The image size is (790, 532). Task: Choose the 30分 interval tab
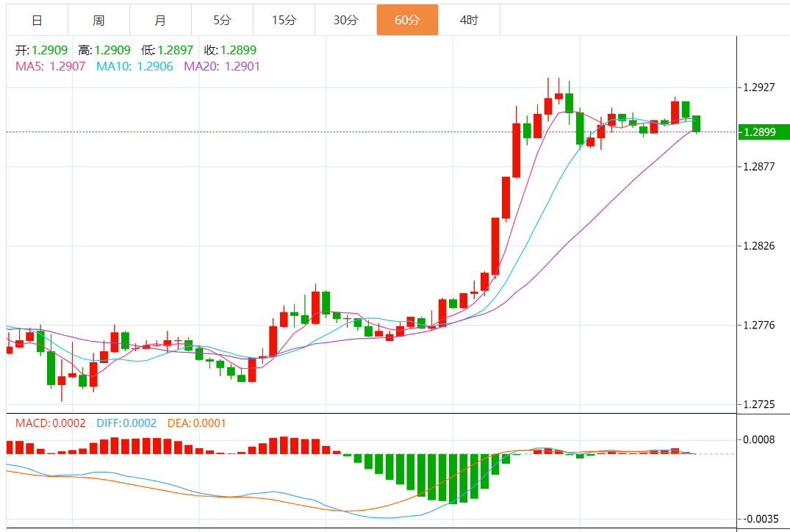(x=345, y=20)
